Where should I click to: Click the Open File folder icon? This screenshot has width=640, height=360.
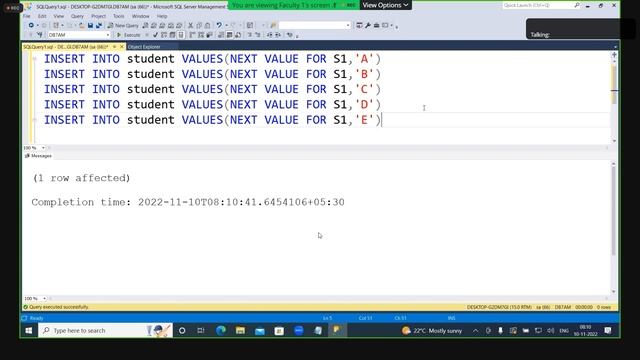(x=82, y=25)
